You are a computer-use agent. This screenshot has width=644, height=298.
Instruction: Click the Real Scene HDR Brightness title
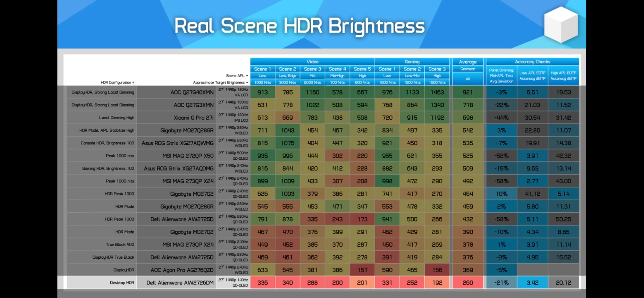pos(299,26)
